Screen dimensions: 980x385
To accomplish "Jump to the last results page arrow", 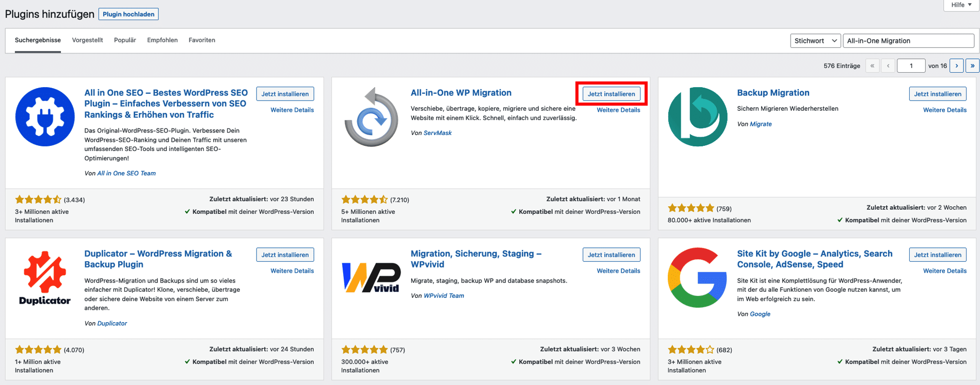I will [x=973, y=65].
